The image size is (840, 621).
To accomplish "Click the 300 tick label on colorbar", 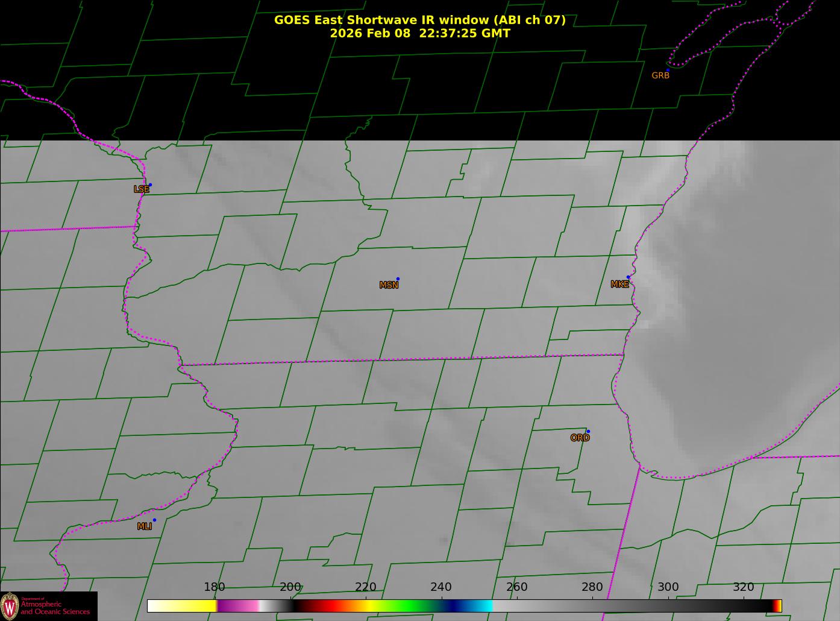I will (x=668, y=587).
